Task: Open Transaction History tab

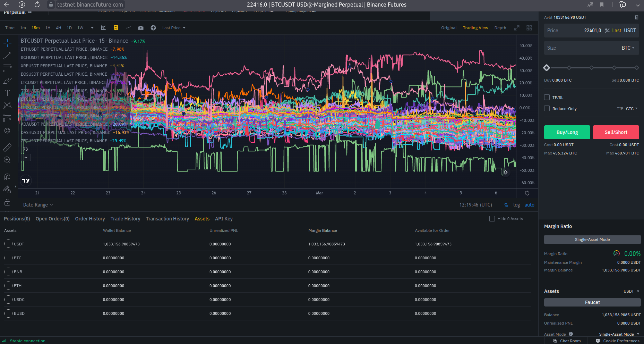Action: (x=168, y=219)
